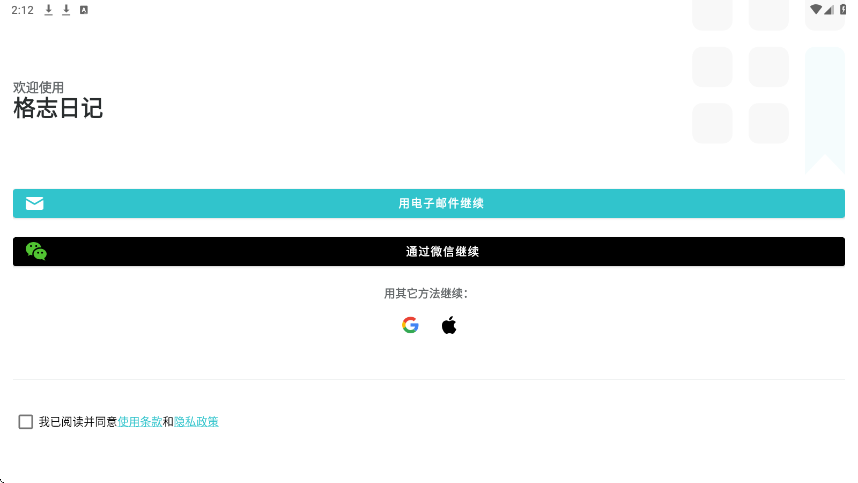Check the agree to terms checkbox
This screenshot has height=483, width=858.
[x=26, y=422]
